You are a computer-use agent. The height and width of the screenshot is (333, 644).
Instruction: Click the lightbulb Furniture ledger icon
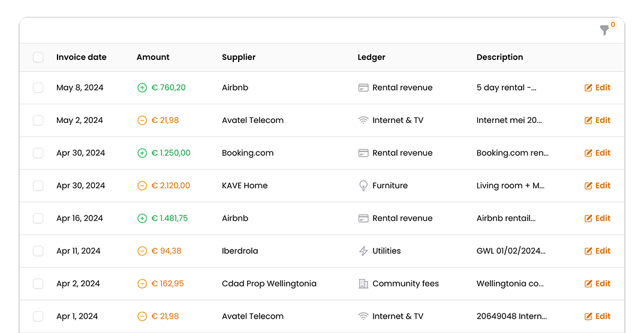pyautogui.click(x=363, y=186)
